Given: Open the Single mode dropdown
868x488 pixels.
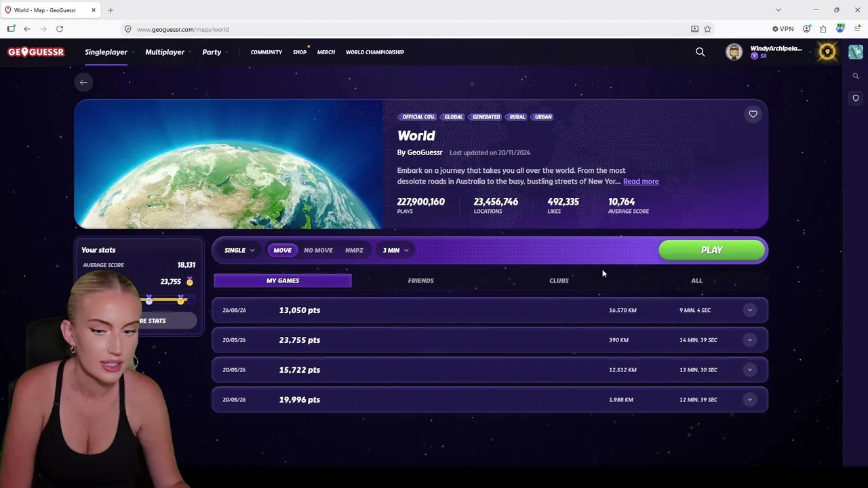Looking at the screenshot, I should [239, 250].
